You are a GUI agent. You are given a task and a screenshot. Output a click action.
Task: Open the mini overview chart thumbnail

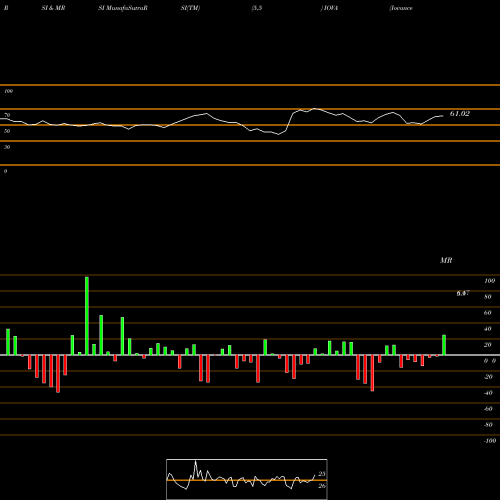click(247, 479)
